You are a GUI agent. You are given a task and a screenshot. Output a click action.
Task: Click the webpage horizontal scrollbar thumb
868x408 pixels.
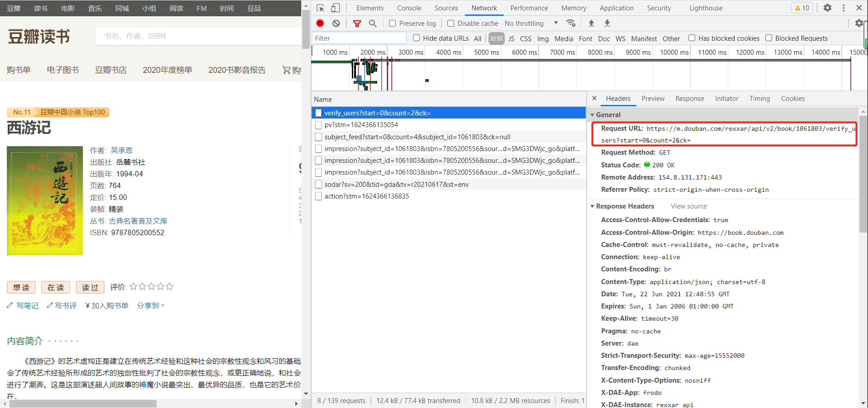pos(83,403)
